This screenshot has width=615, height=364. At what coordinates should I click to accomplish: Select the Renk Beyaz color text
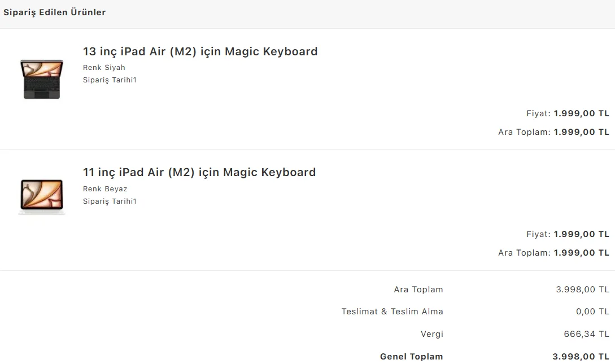(x=105, y=189)
